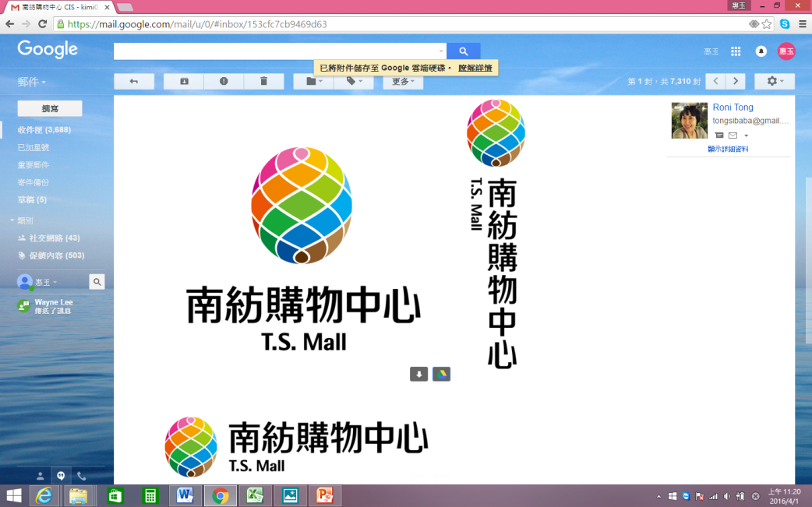Go to older message arrow
The height and width of the screenshot is (507, 812).
[736, 81]
